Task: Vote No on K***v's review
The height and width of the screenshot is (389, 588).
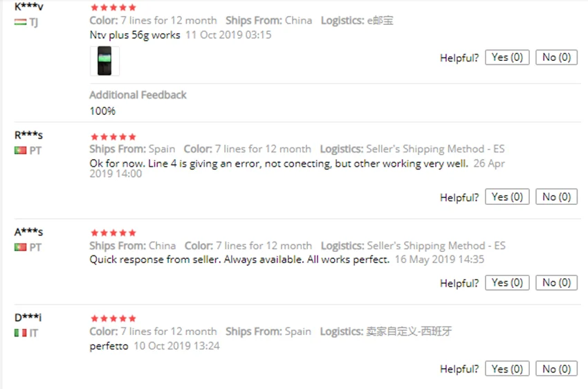Action: (x=556, y=57)
